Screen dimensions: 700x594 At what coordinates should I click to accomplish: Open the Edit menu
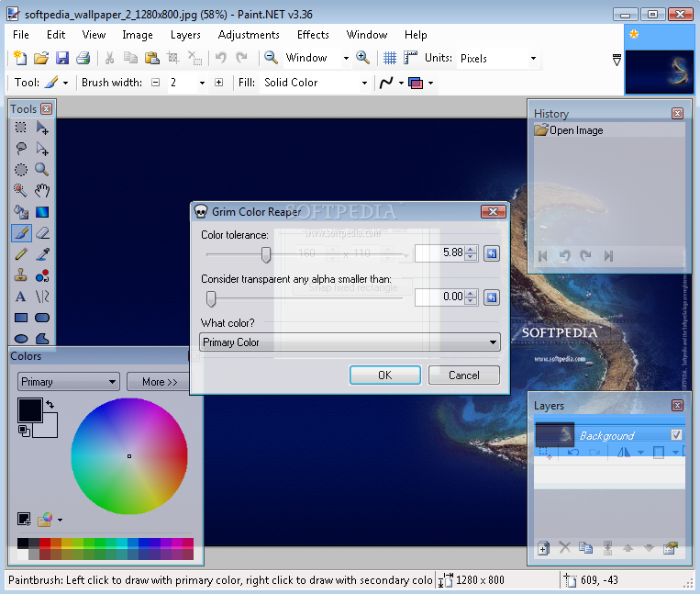pos(56,35)
